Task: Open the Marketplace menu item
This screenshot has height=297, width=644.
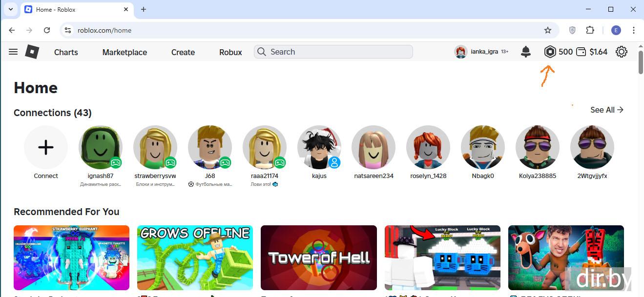Action: click(125, 52)
